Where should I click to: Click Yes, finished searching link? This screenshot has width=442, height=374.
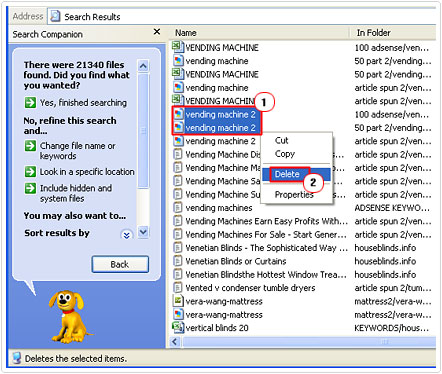tap(83, 103)
